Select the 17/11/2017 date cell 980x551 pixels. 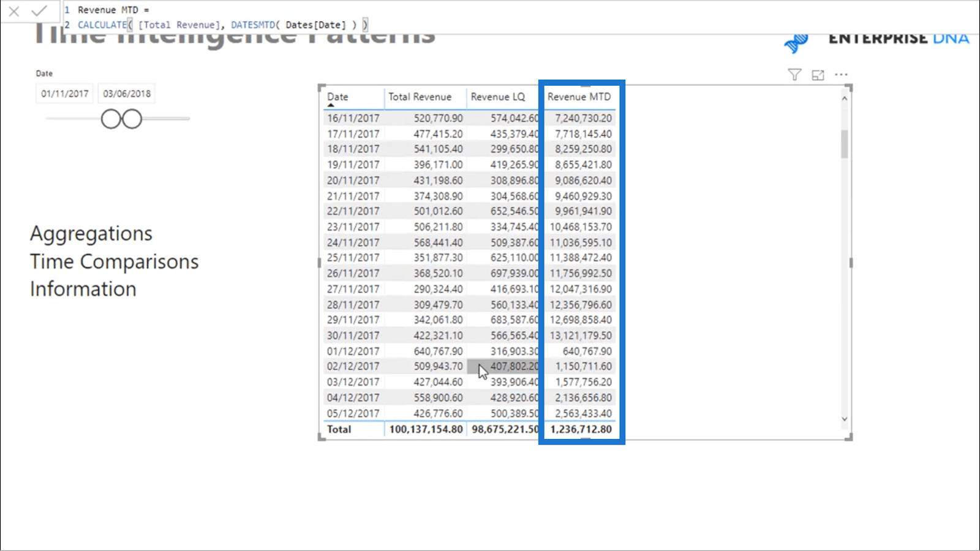pyautogui.click(x=353, y=133)
